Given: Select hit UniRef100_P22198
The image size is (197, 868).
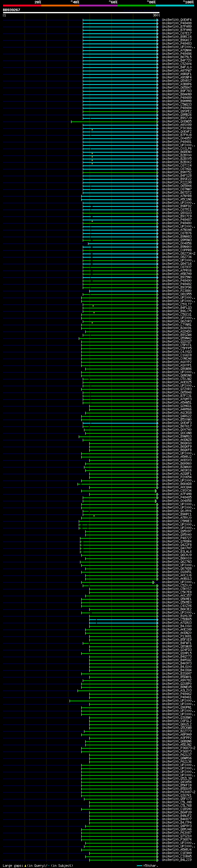Looking at the screenshot, I should (x=177, y=182).
